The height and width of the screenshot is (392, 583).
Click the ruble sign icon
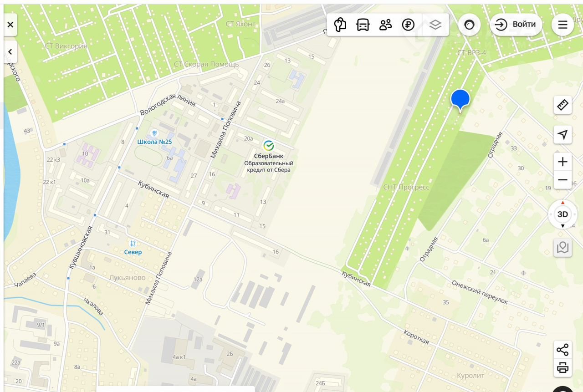[x=409, y=25]
